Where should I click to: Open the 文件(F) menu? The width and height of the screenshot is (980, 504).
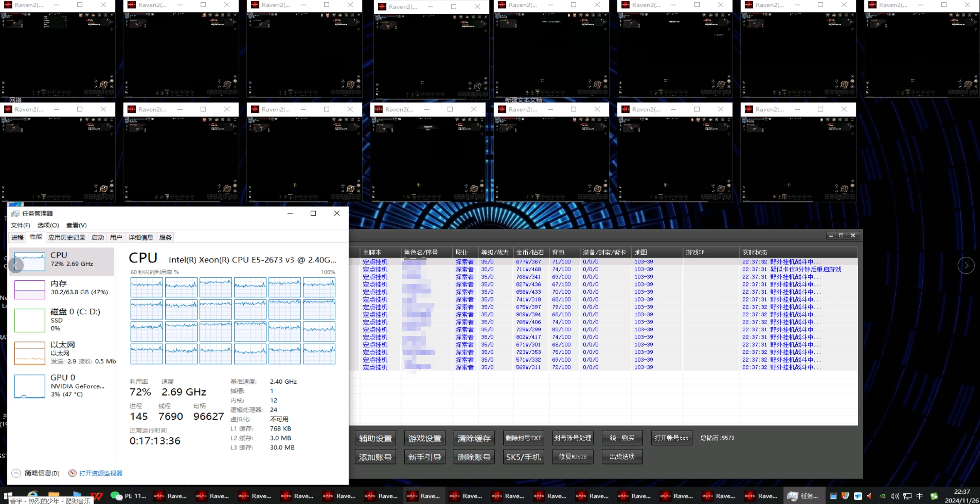(20, 225)
